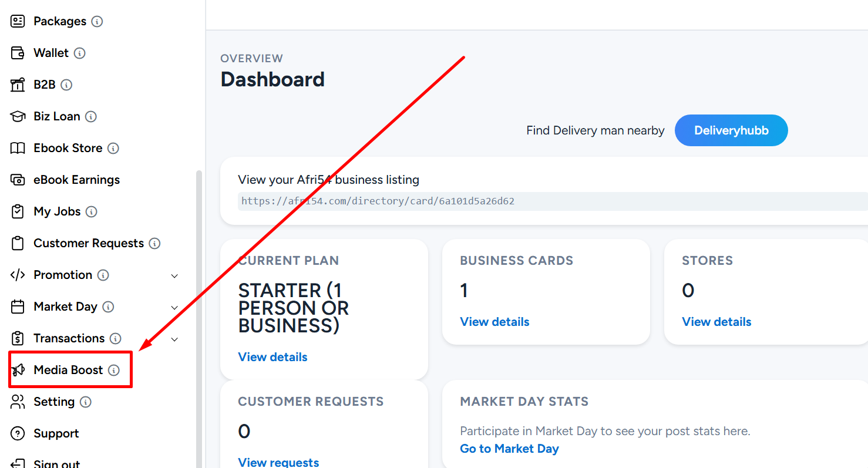Click the Media Boost megaphone icon
The width and height of the screenshot is (868, 468).
coord(18,370)
